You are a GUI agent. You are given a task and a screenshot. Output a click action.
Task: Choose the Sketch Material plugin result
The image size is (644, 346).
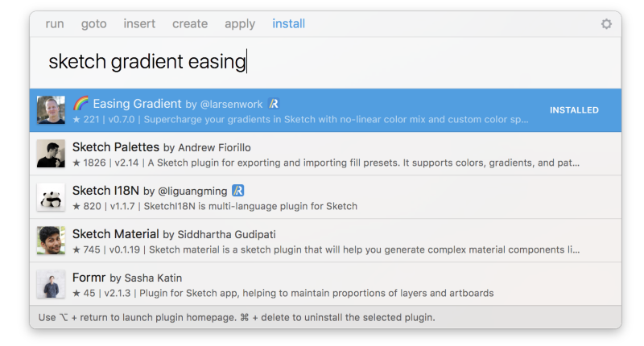point(325,241)
